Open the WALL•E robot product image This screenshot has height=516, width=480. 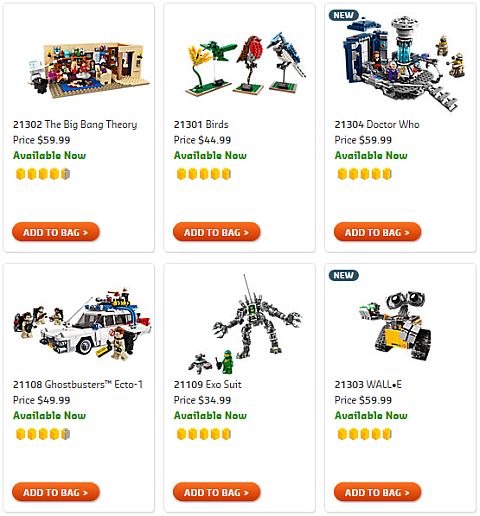(x=395, y=326)
